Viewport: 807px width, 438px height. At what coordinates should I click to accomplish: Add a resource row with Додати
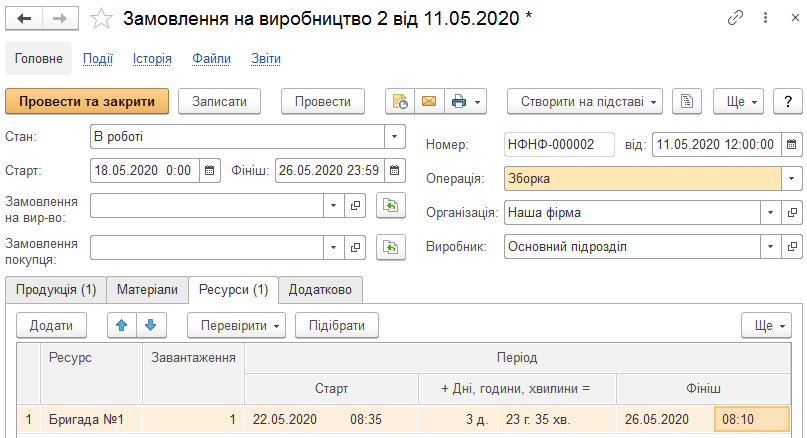pos(51,325)
